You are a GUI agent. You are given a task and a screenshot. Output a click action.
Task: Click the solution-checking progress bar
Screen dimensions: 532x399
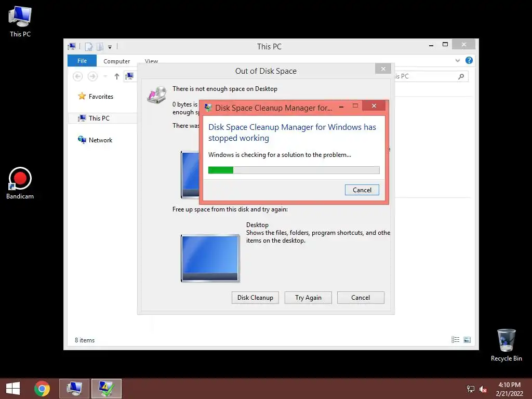point(294,170)
